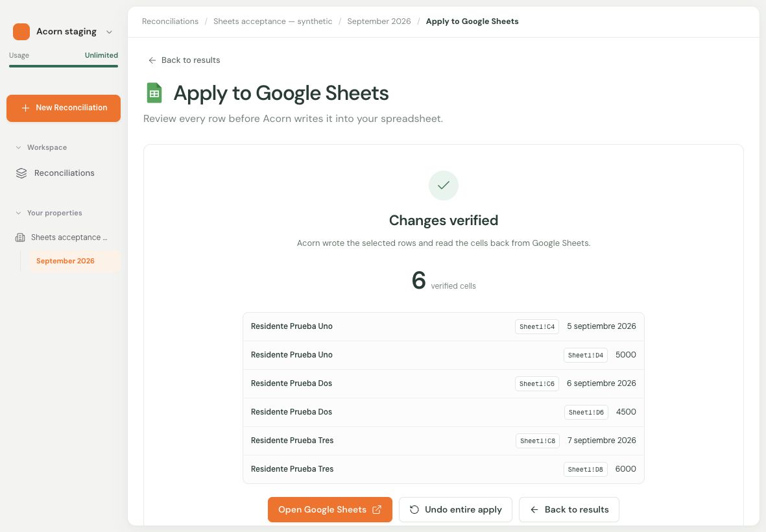This screenshot has width=766, height=532.
Task: Click the Reconciliations breadcrumb link
Action: click(x=170, y=21)
